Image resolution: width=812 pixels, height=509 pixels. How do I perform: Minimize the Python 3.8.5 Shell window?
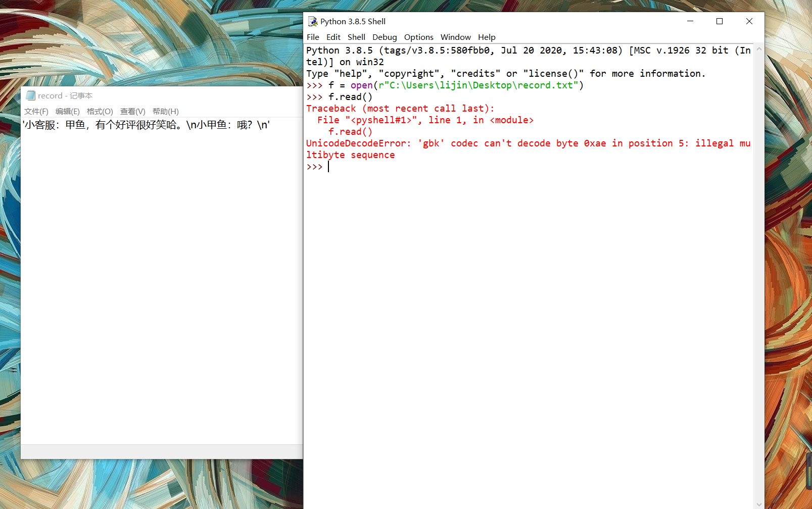[x=690, y=21]
